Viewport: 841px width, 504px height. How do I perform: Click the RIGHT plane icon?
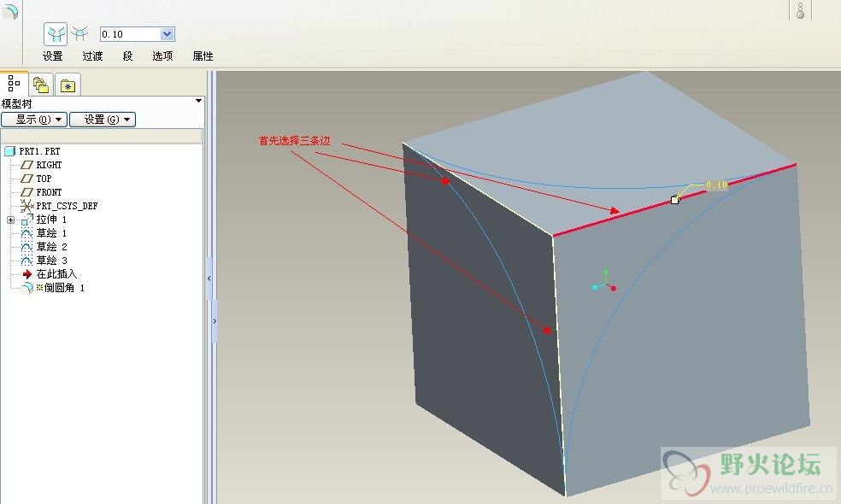[x=26, y=165]
